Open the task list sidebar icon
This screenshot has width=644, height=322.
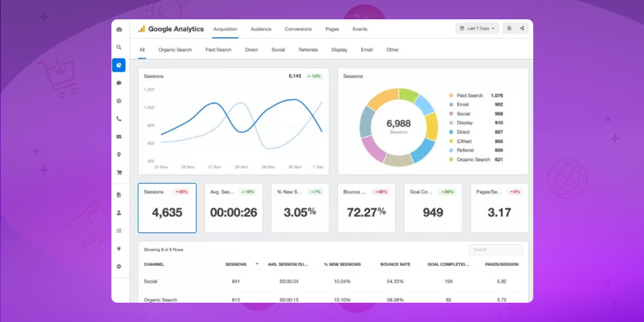point(119,231)
